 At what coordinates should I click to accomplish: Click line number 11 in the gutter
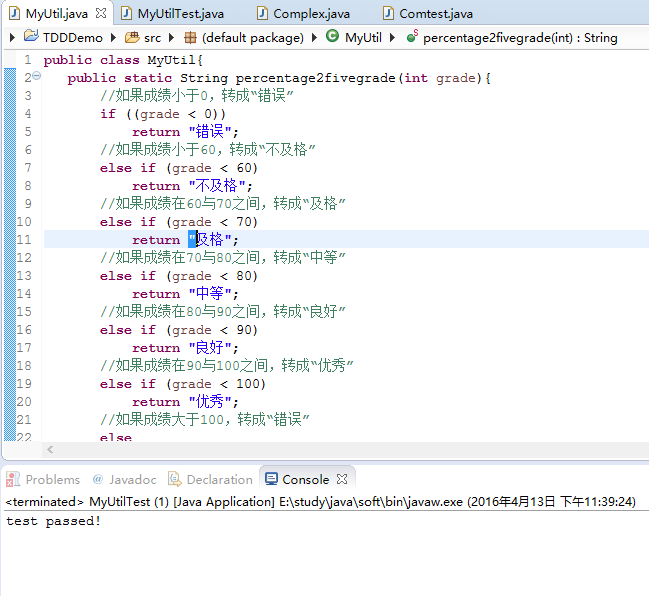(x=24, y=240)
